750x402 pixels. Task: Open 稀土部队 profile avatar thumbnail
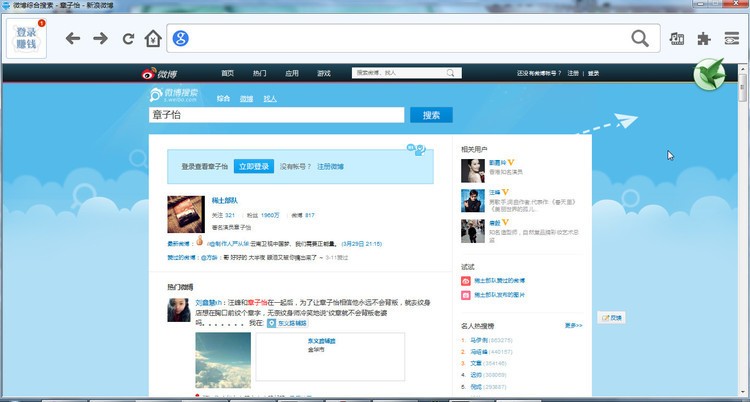point(186,214)
